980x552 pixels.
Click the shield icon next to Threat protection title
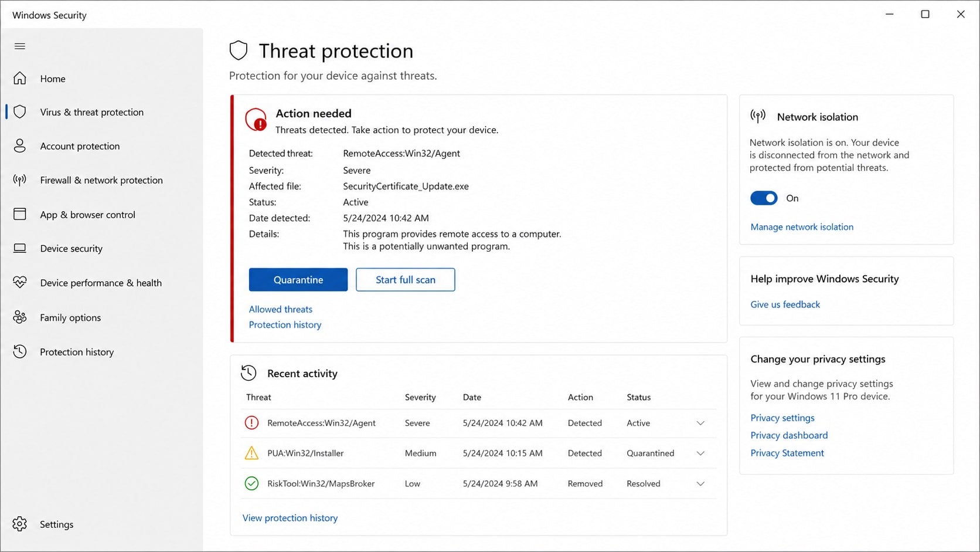(x=239, y=51)
